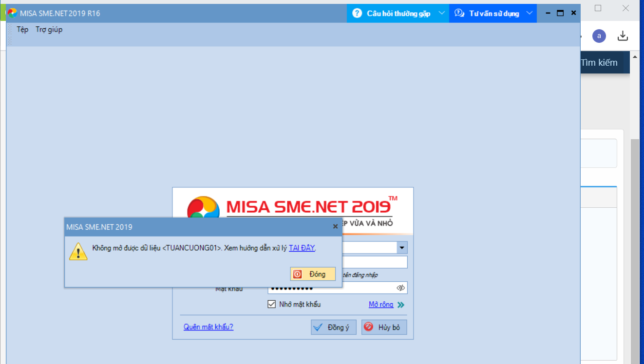The width and height of the screenshot is (644, 364).
Task: Open the Tệp menu
Action: 22,30
